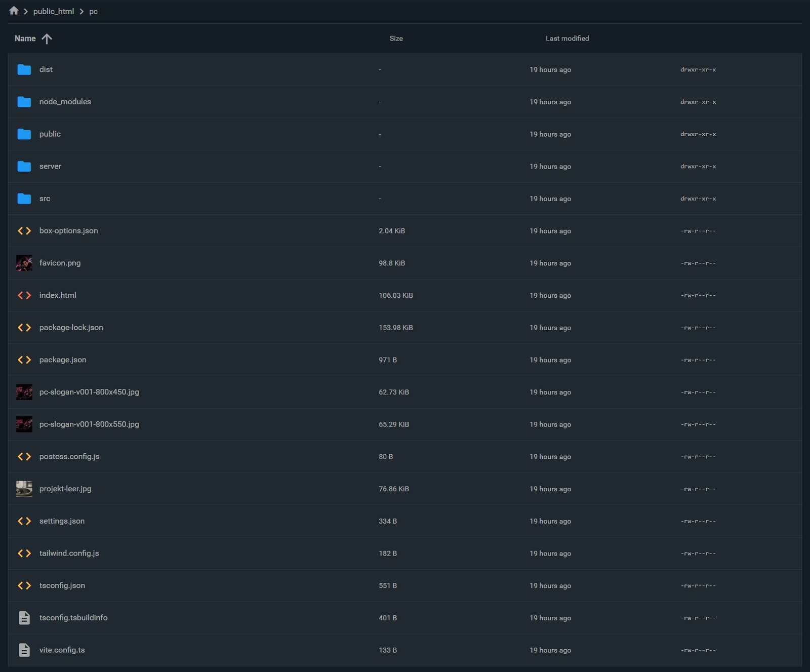Click the 80 B size value
The height and width of the screenshot is (672, 810).
tap(386, 456)
